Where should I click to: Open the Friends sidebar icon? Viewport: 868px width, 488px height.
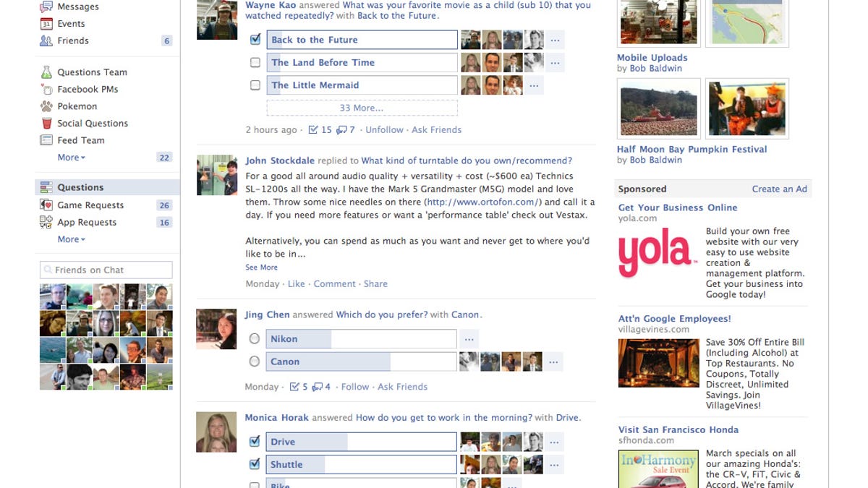coord(46,41)
